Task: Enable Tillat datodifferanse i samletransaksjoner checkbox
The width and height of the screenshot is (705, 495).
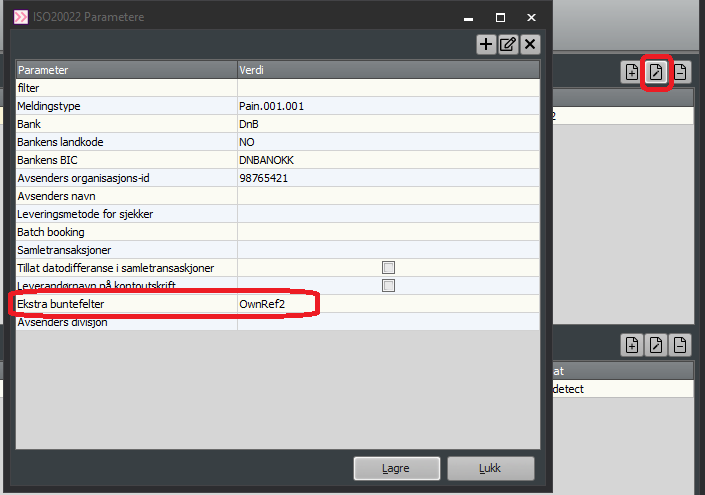Action: click(388, 268)
